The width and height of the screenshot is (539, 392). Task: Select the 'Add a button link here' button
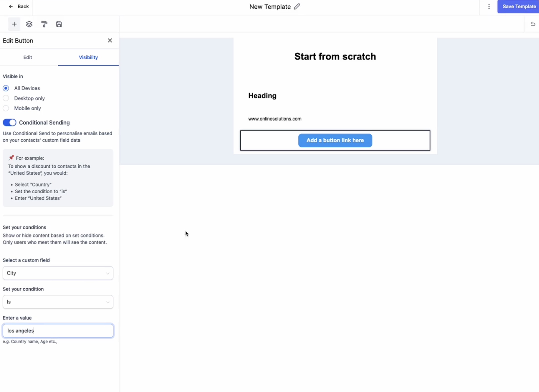[335, 140]
